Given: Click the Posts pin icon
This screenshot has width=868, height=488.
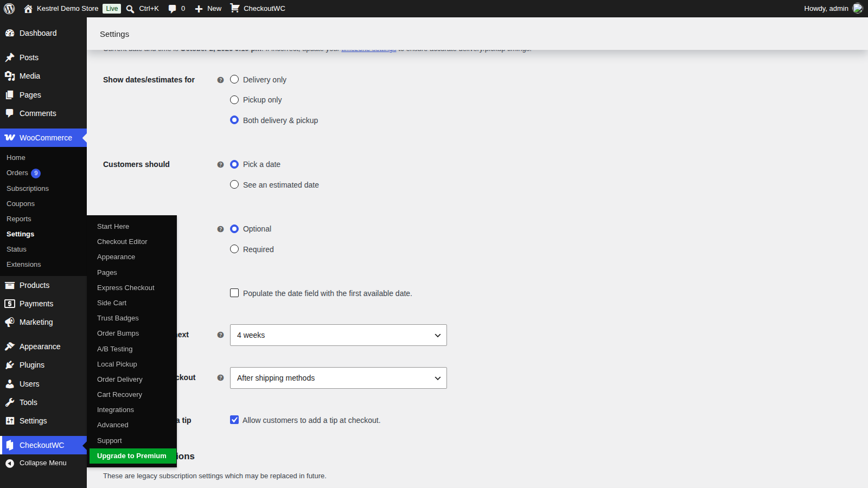Looking at the screenshot, I should pyautogui.click(x=10, y=57).
